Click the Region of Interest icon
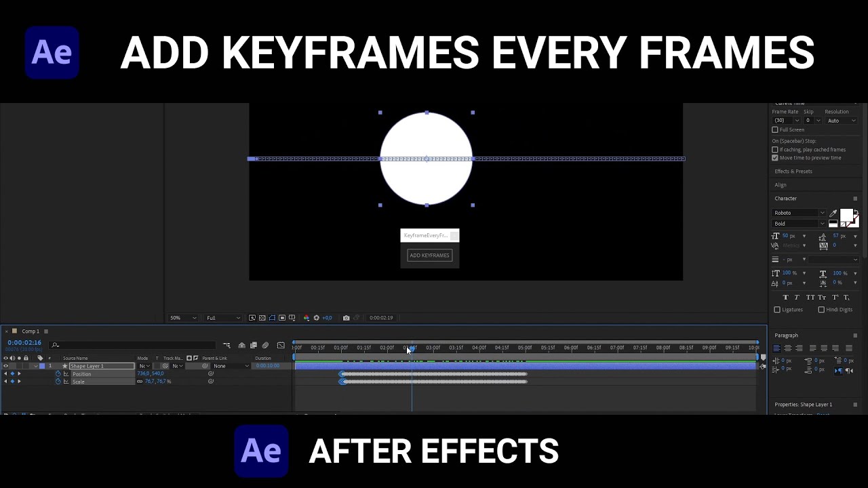This screenshot has width=868, height=488. click(x=282, y=317)
